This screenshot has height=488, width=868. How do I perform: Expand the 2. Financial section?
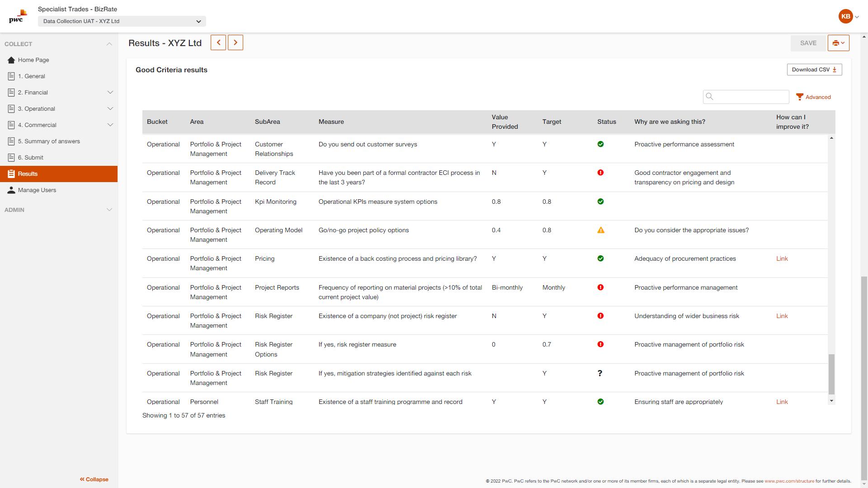[110, 93]
